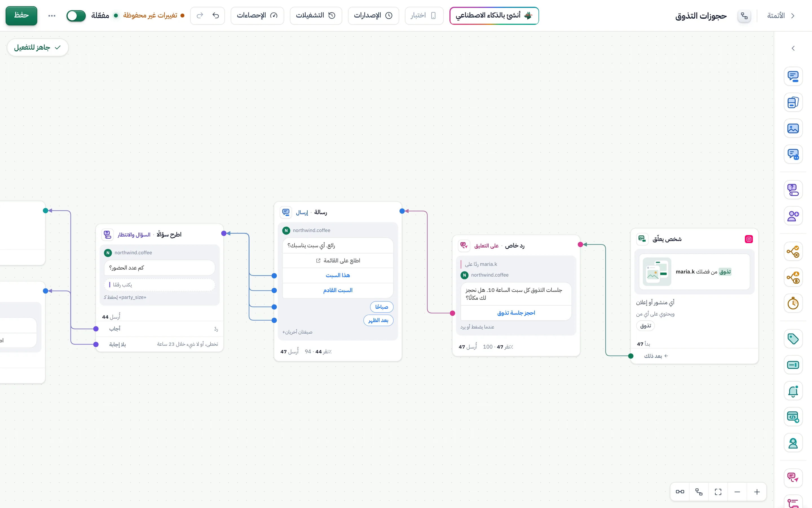The height and width of the screenshot is (508, 812).
Task: Open the التشغيلات tab
Action: coord(316,16)
